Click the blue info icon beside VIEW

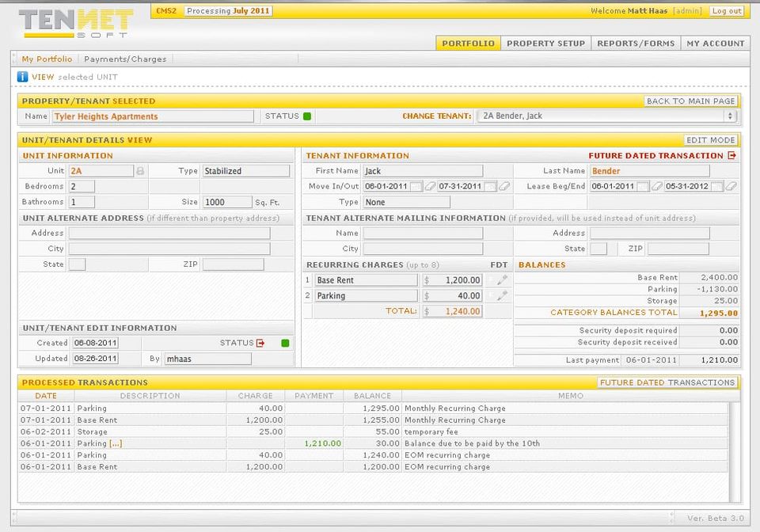23,77
